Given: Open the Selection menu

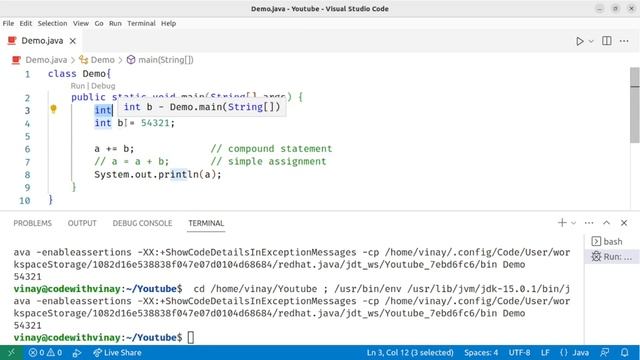Looking at the screenshot, I should pyautogui.click(x=52, y=23).
